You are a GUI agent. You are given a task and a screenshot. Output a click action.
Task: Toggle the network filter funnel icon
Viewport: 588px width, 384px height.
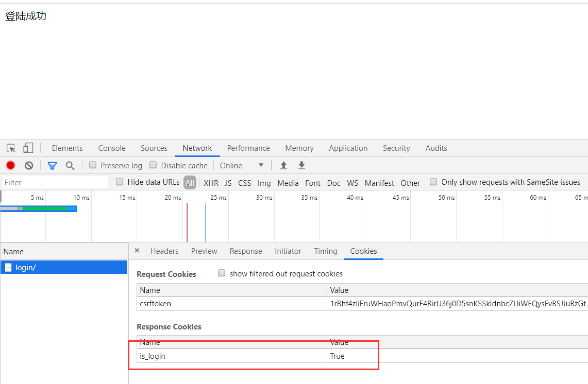(x=52, y=166)
